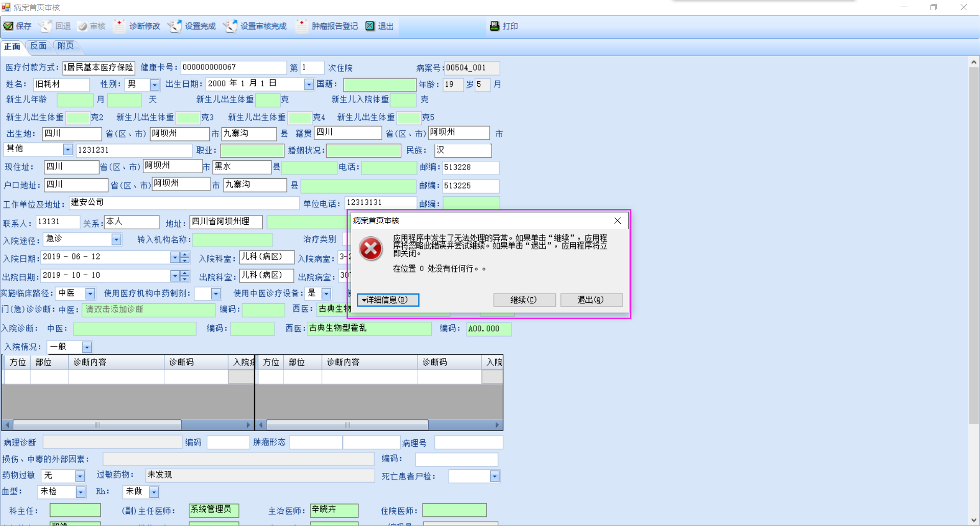Click the 审核 review toolbar icon

(x=82, y=26)
